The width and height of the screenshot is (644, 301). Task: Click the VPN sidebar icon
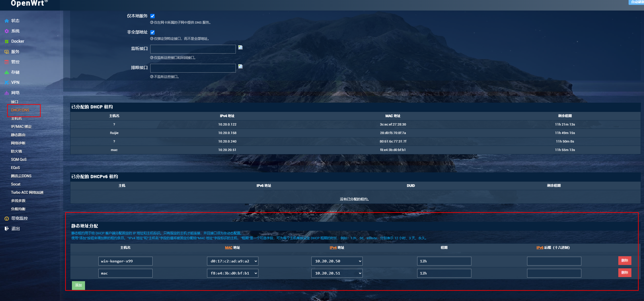tap(7, 83)
